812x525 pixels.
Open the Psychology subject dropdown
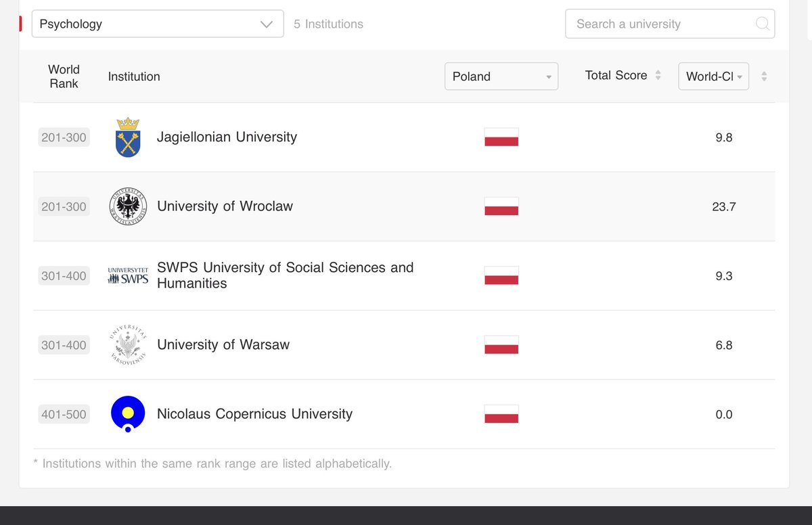coord(158,24)
